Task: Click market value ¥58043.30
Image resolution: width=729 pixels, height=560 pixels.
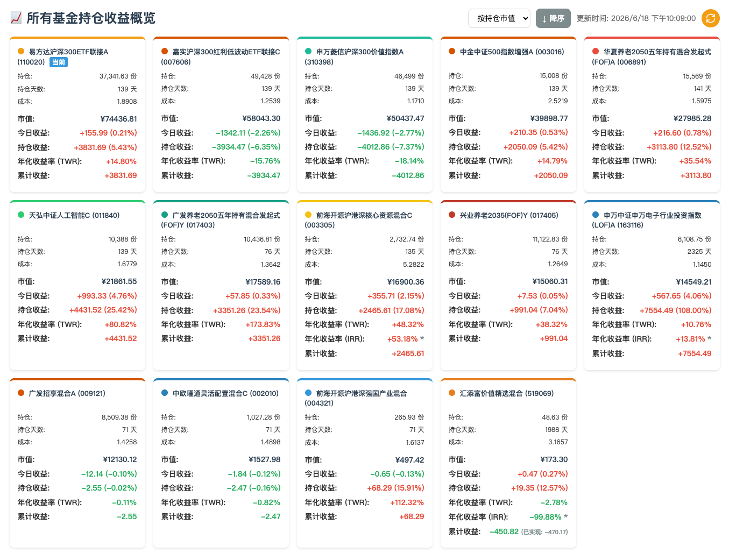Action: coord(261,118)
